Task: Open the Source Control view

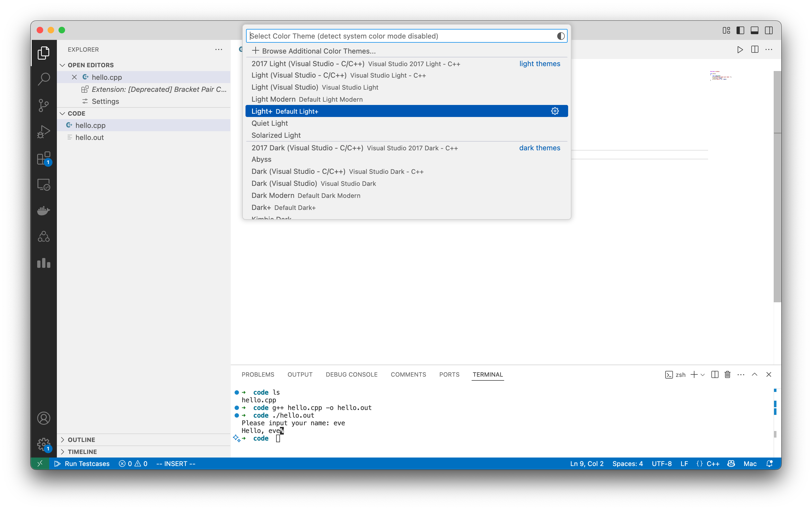Action: 43,105
